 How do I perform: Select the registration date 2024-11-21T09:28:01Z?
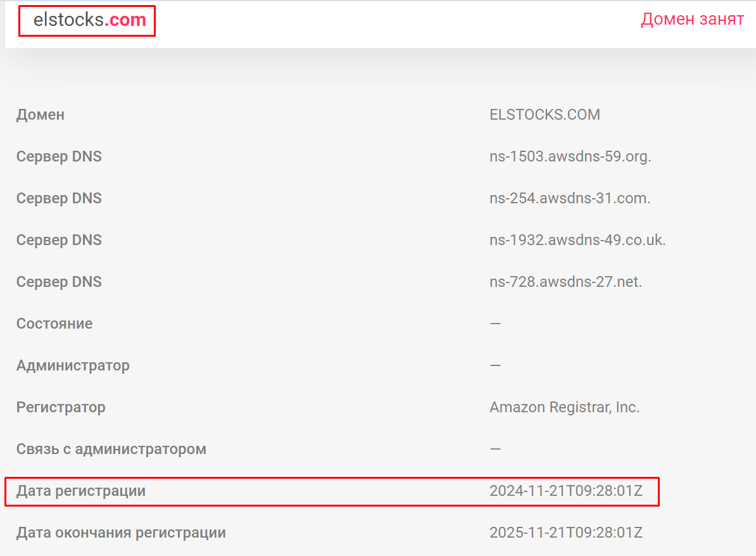pos(566,491)
